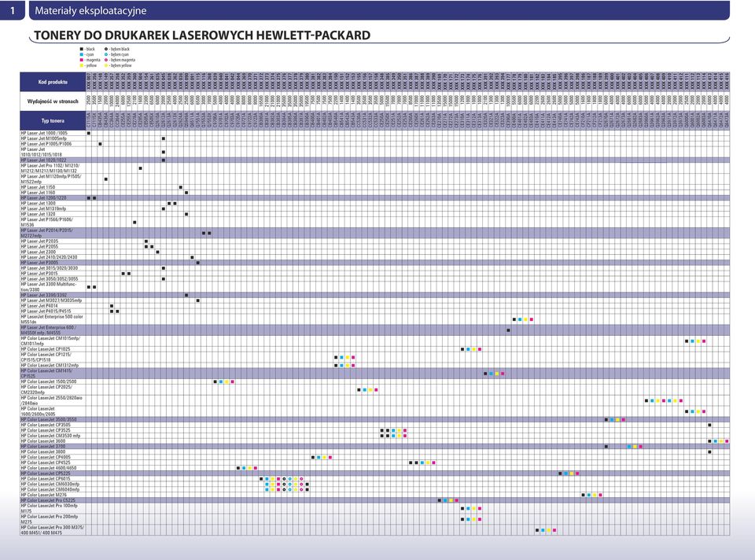Click row label "HP Laser Jet P4015/P4515"
755x560 pixels.
tap(46, 311)
